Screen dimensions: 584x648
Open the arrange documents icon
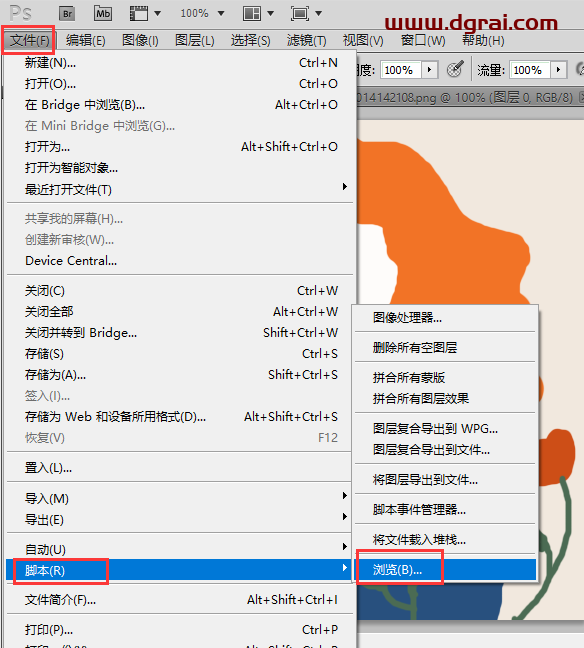click(x=252, y=14)
